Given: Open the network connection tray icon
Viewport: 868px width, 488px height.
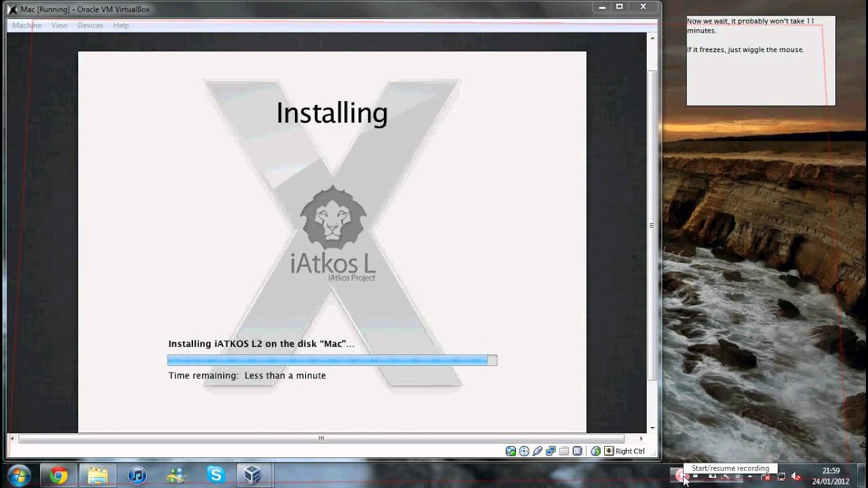Looking at the screenshot, I should (x=781, y=476).
